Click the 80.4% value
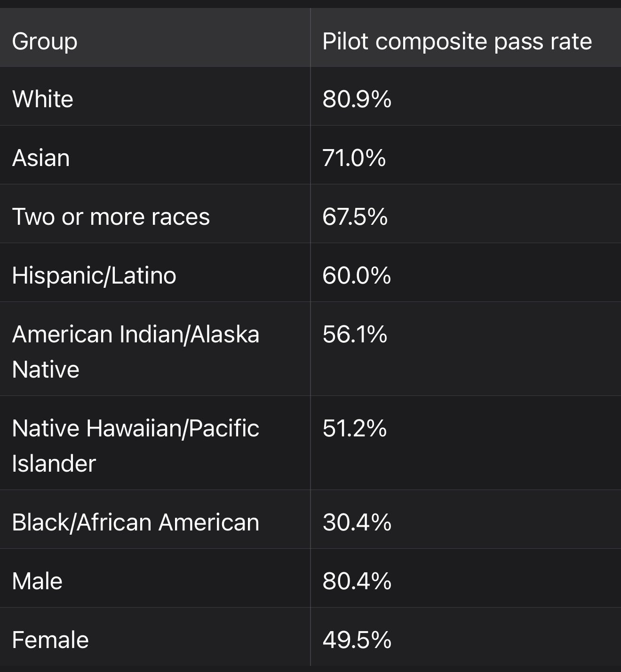 click(x=357, y=581)
